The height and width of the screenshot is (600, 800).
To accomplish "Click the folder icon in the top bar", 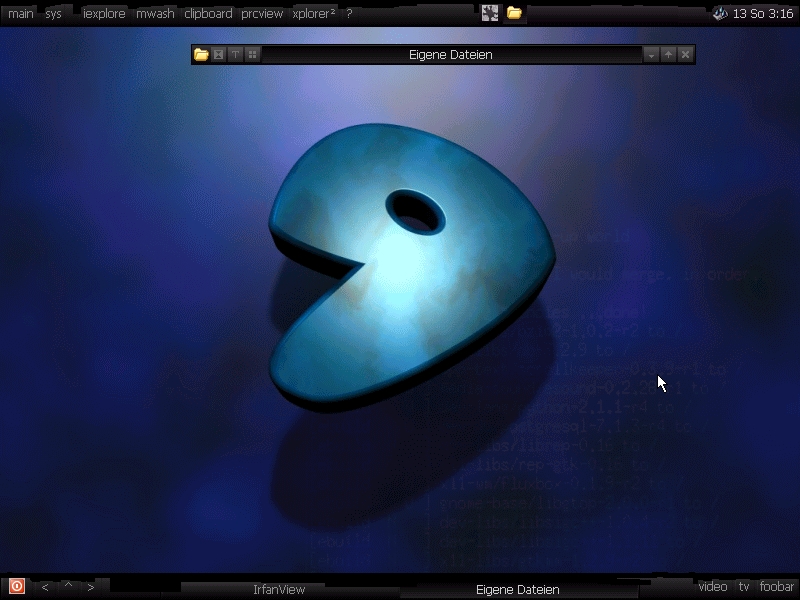I will coord(514,13).
